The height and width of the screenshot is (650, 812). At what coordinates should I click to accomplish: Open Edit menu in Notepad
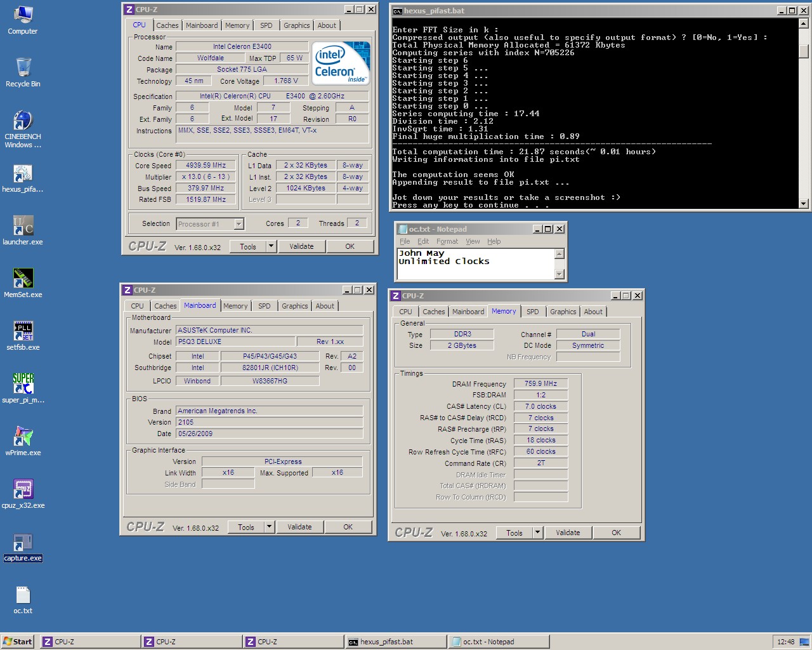pos(423,241)
